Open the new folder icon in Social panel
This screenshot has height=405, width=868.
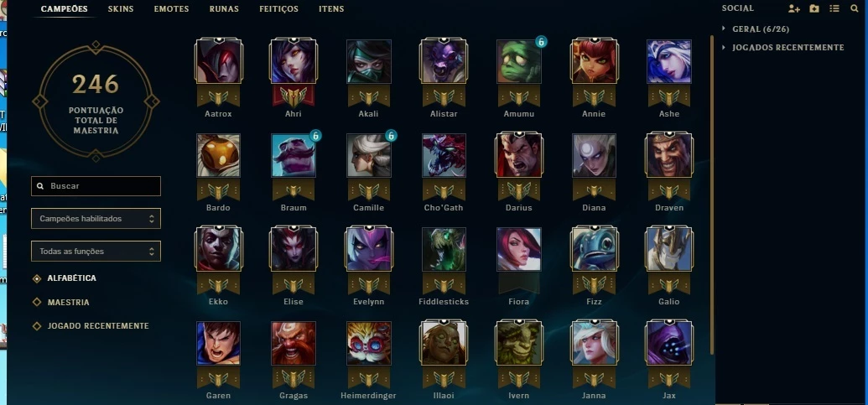pyautogui.click(x=814, y=8)
